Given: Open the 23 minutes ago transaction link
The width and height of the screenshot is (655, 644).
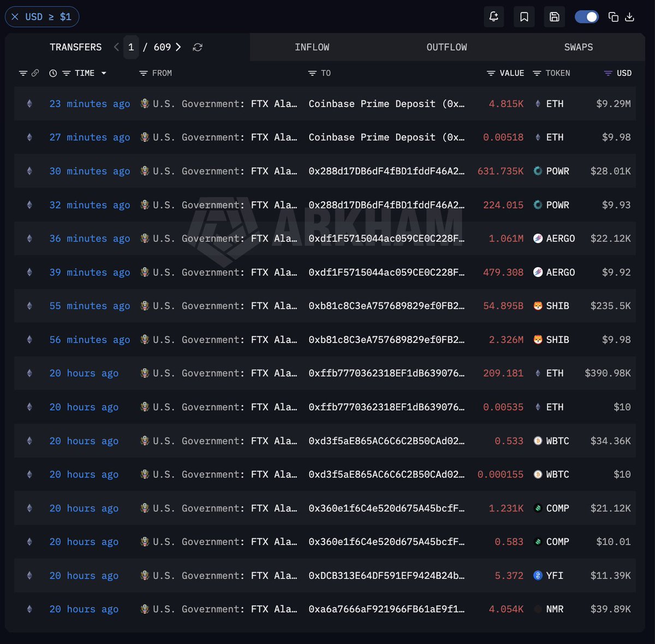Looking at the screenshot, I should (90, 104).
